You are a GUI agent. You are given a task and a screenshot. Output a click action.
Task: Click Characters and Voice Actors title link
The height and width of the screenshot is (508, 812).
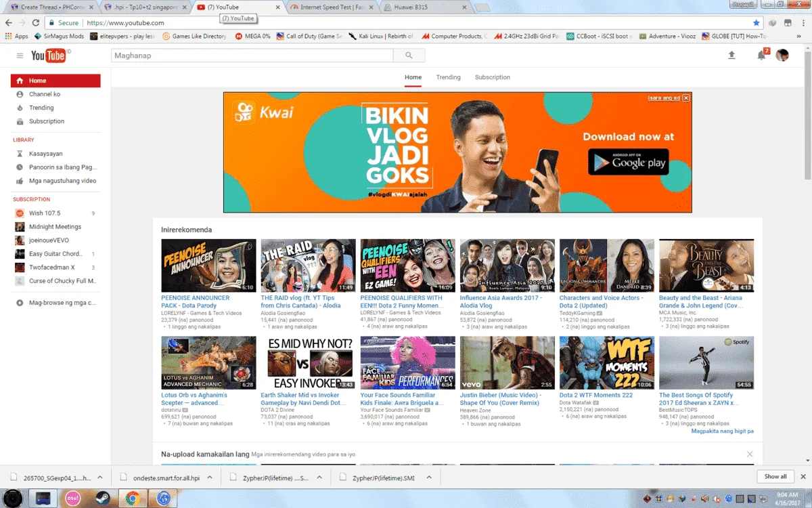click(x=602, y=301)
